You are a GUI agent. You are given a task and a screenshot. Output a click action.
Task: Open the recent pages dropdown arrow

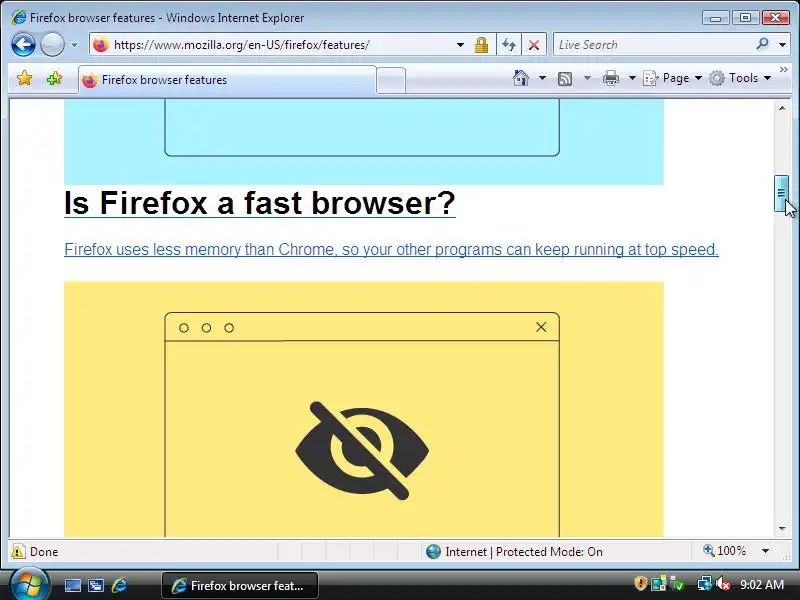click(74, 45)
